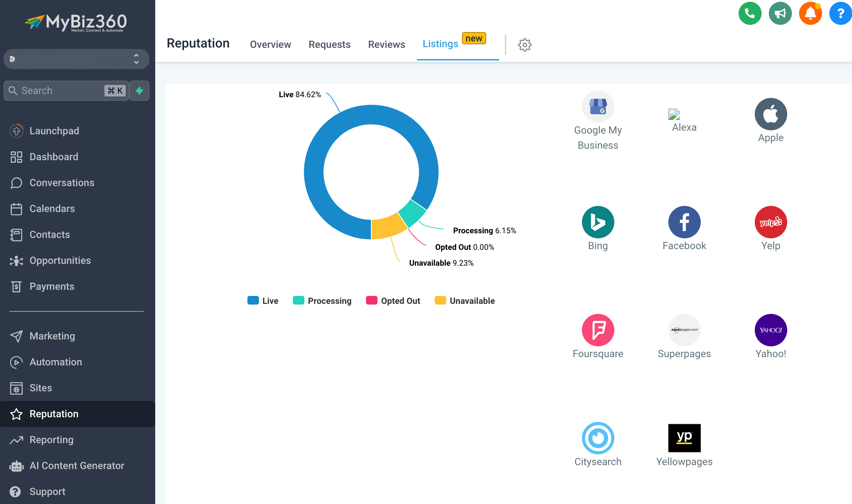Click the Google My Business listing icon
Screen dimensions: 852x504
coord(598,107)
